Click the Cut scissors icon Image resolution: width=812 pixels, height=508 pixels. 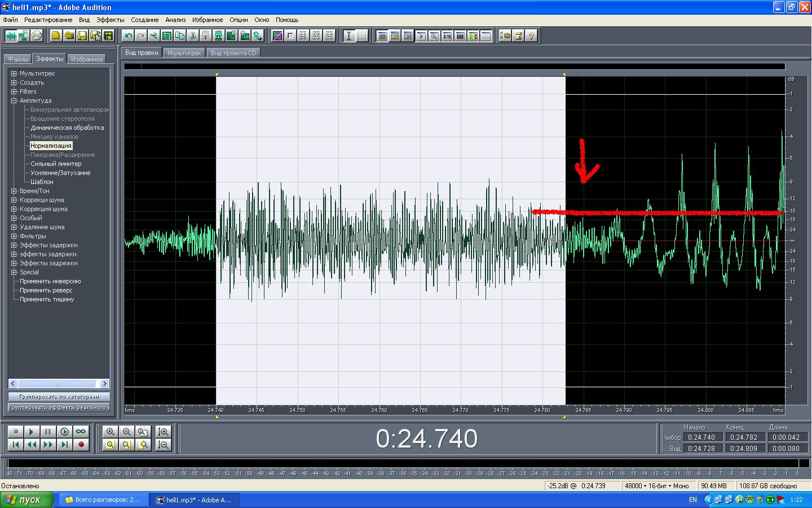pos(193,36)
